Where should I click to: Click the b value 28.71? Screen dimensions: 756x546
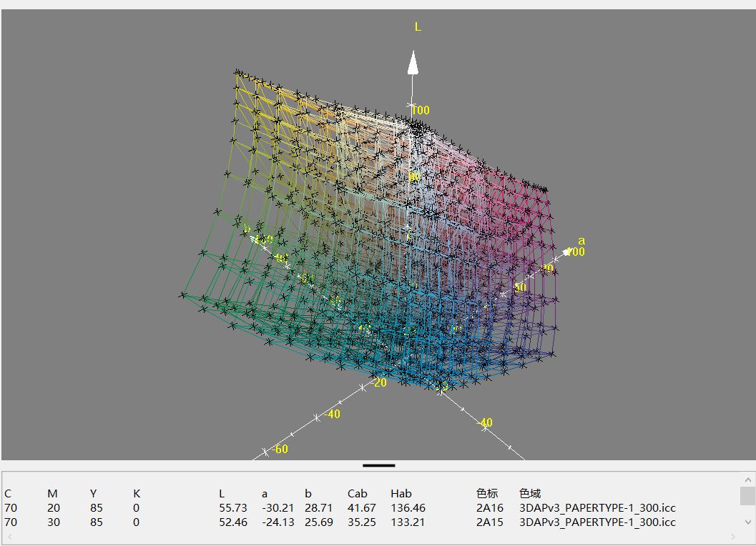(x=319, y=508)
